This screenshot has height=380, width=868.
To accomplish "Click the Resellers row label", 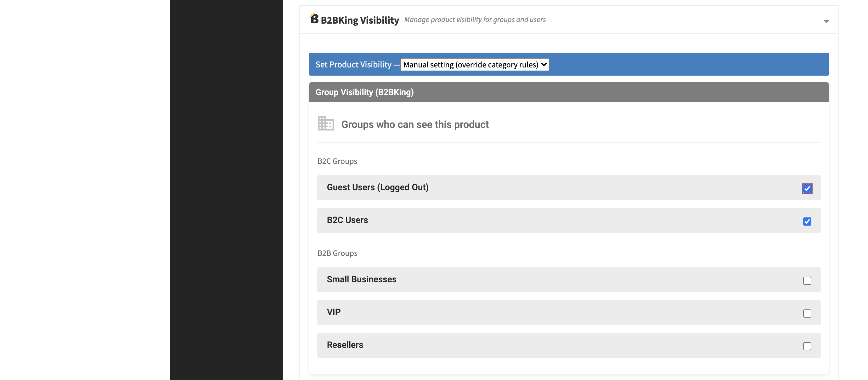I will click(345, 345).
